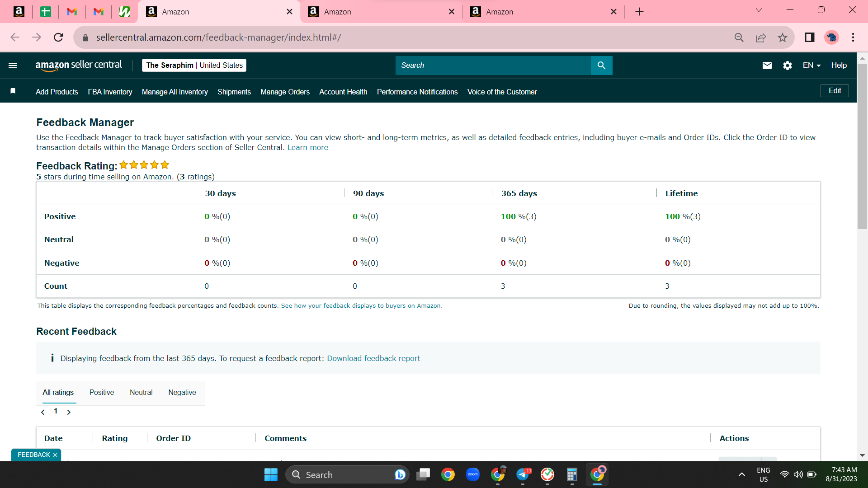Open a new browser tab with the plus icon
The image size is (868, 488).
coord(639,12)
